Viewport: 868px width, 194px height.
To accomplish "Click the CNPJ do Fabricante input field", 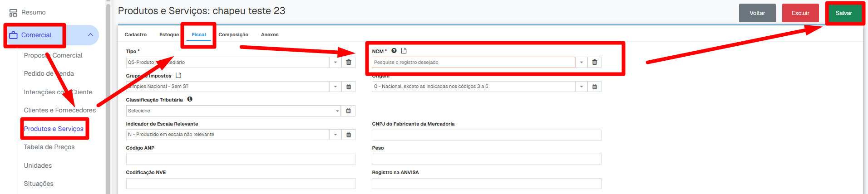I will click(486, 135).
